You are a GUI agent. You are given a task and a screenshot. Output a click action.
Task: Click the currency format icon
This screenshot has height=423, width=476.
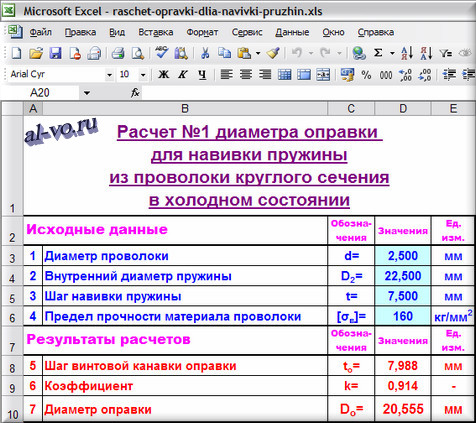point(347,75)
